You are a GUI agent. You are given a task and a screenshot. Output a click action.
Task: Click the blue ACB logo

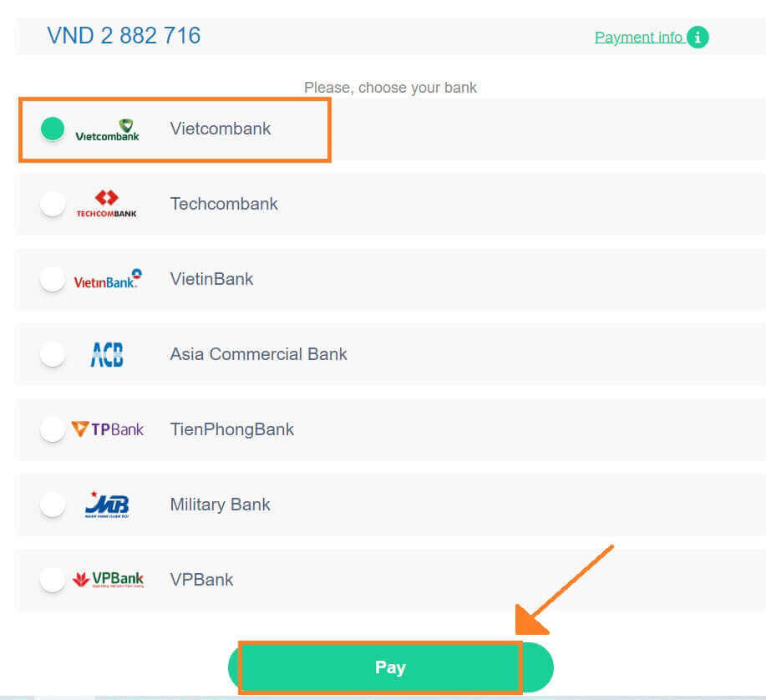click(x=107, y=354)
